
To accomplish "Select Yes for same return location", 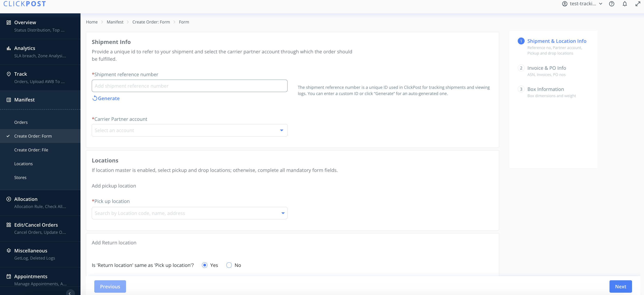I will click(x=204, y=265).
